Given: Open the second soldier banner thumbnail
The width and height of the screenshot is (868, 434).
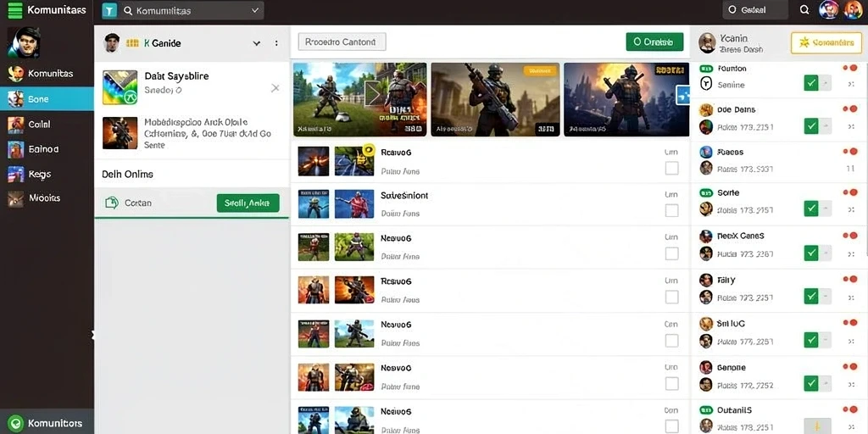Looking at the screenshot, I should (495, 99).
